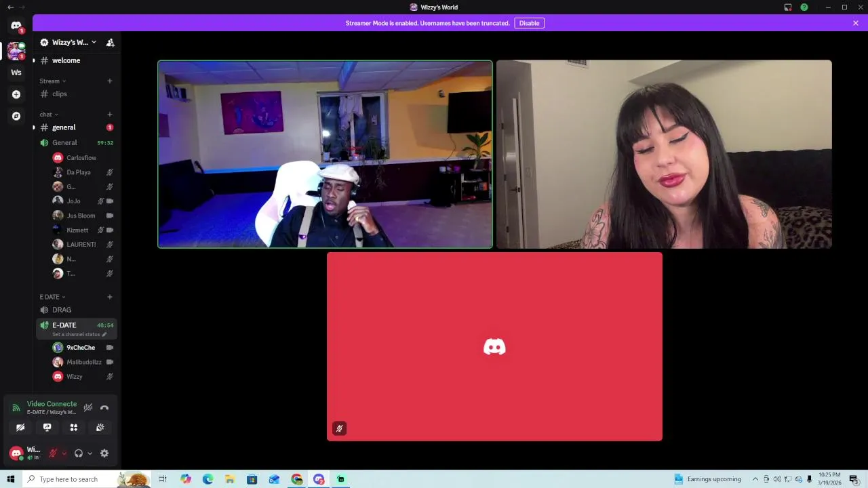The height and width of the screenshot is (488, 868).
Task: Disconnect from voice call
Action: click(104, 408)
